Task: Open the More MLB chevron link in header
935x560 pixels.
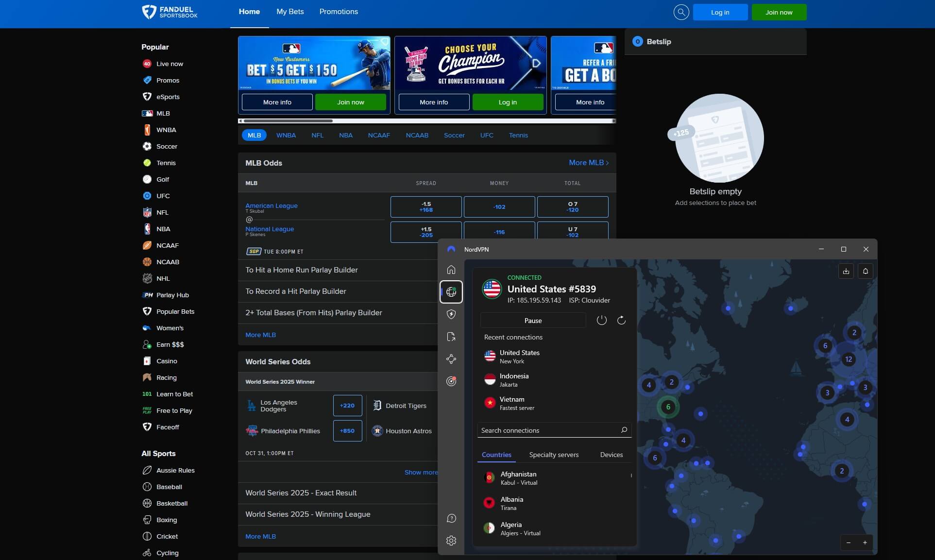Action: (x=589, y=163)
